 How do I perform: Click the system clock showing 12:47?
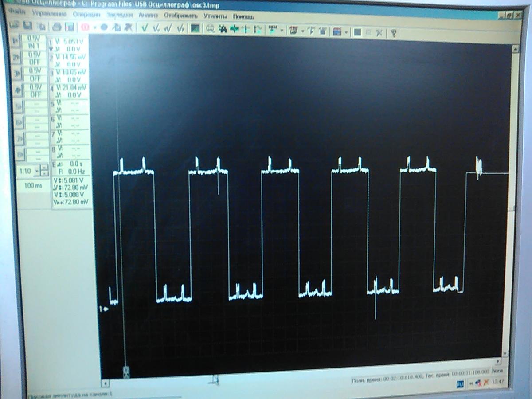[x=497, y=382]
